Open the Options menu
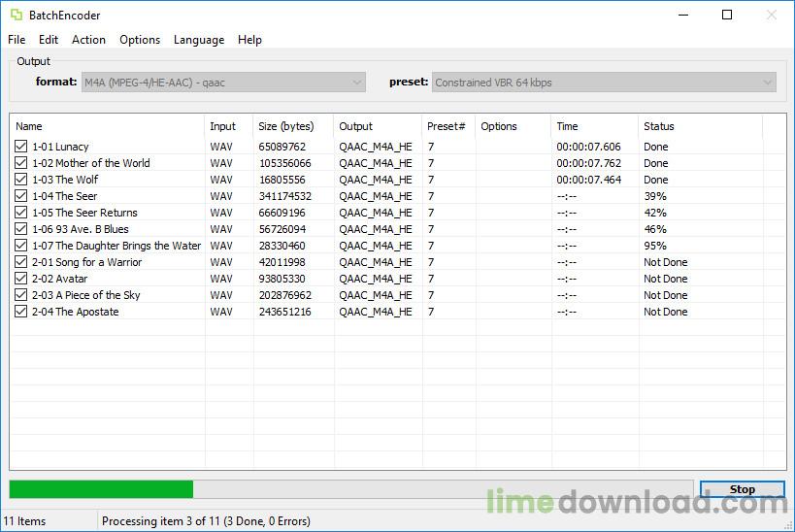The width and height of the screenshot is (795, 532). pyautogui.click(x=140, y=40)
